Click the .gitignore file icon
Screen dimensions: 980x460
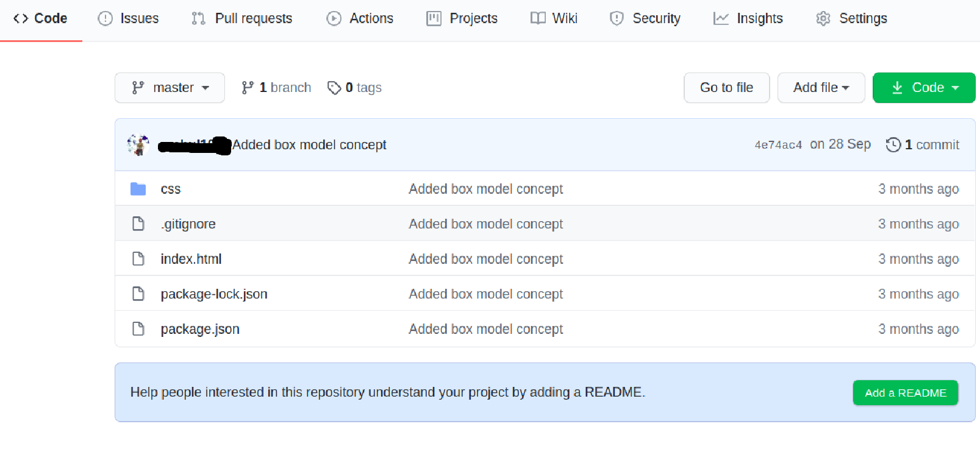[138, 224]
